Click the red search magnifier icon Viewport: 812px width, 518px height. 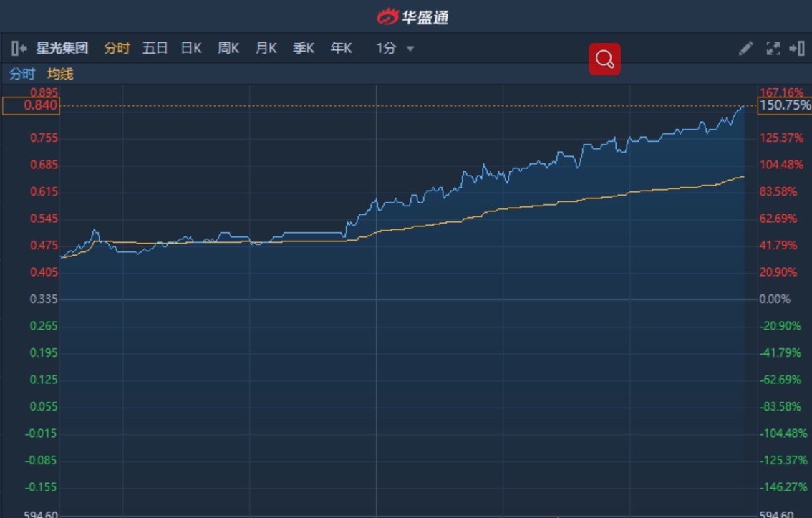604,59
